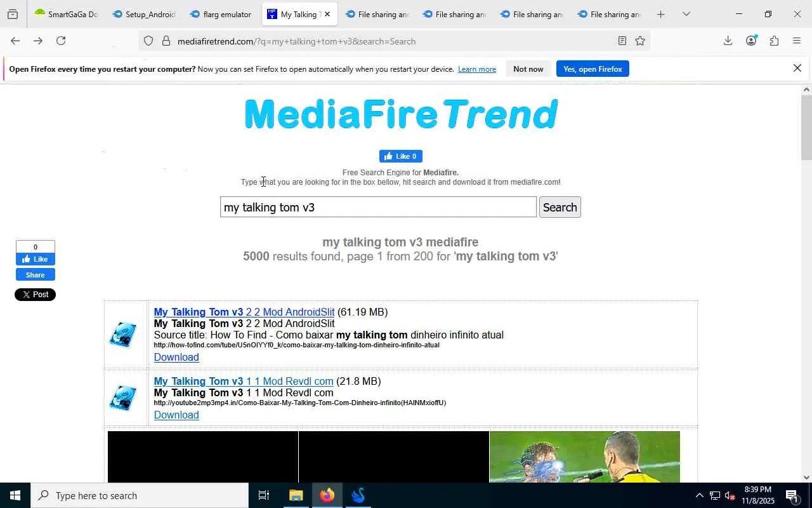Click the muted volume tray icon
812x508 pixels.
[x=730, y=495]
